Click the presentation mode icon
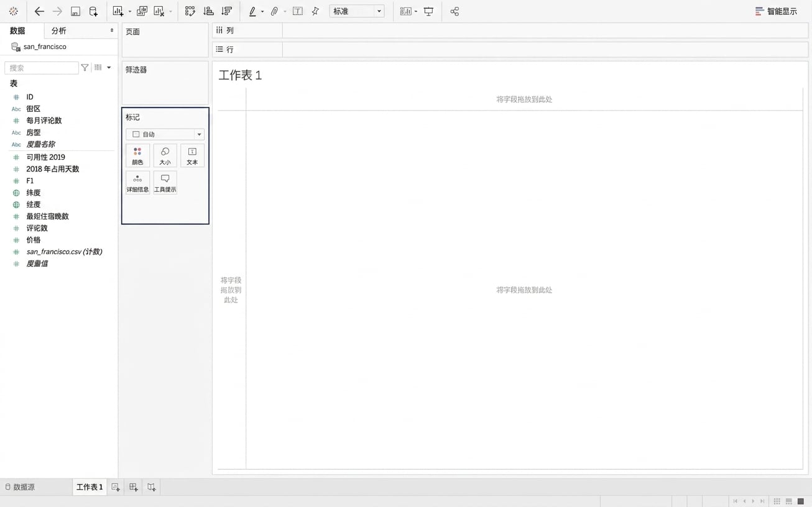 [428, 11]
